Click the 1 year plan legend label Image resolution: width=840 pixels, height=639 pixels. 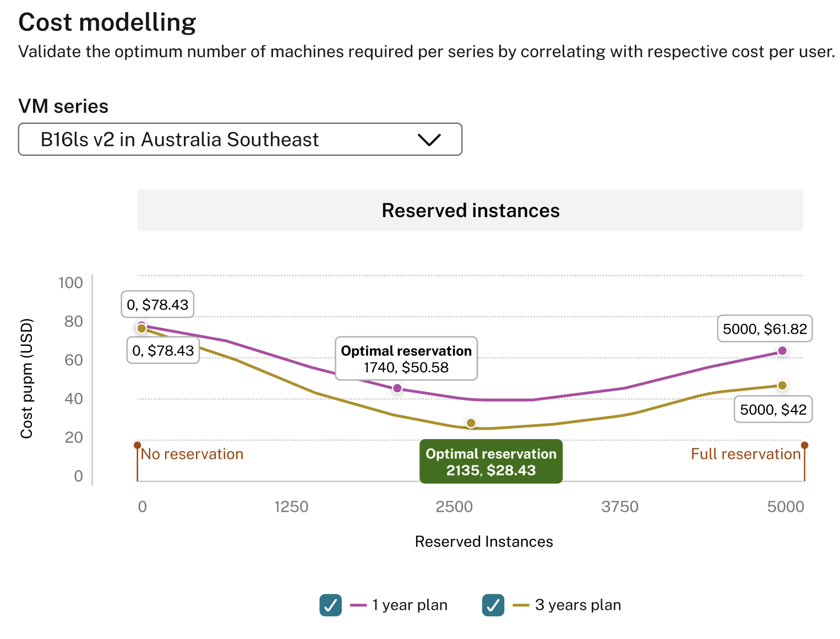[410, 605]
